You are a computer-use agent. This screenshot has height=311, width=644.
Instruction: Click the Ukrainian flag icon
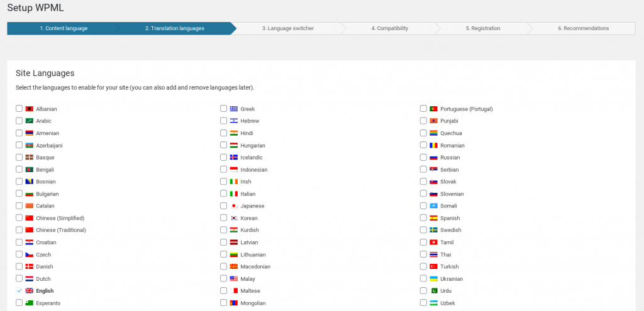pyautogui.click(x=433, y=278)
